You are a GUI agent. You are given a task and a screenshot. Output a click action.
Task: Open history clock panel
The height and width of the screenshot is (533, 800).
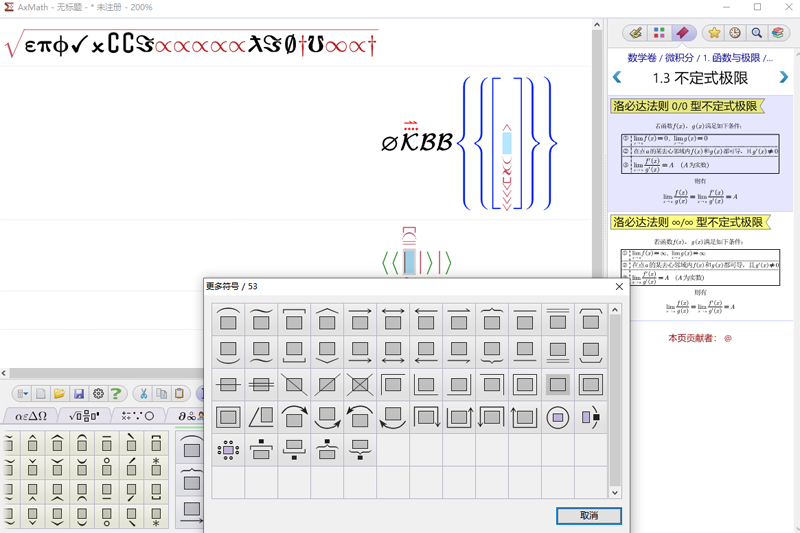pyautogui.click(x=735, y=33)
